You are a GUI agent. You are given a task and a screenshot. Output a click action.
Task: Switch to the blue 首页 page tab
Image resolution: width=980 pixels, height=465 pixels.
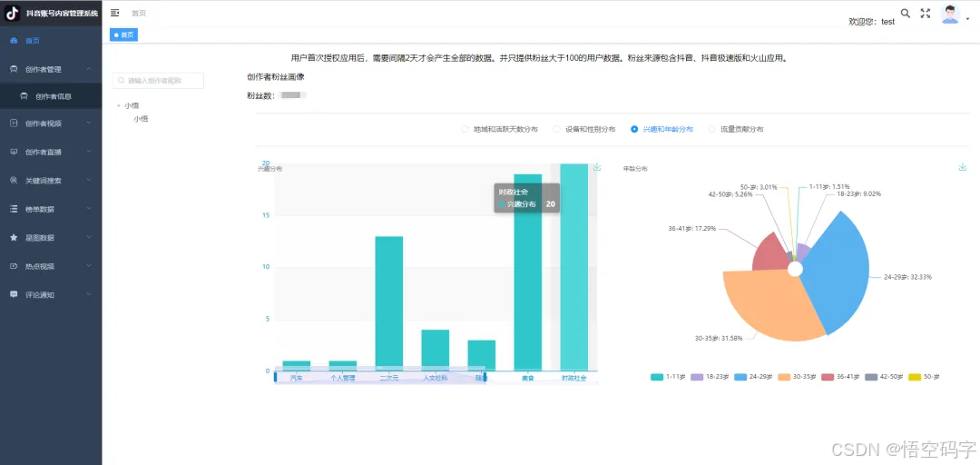tap(123, 35)
